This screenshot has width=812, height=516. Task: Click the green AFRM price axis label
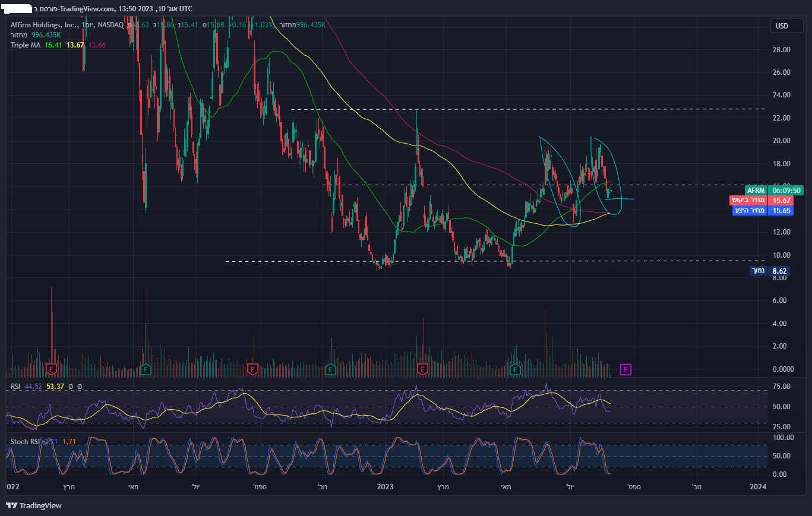click(756, 191)
